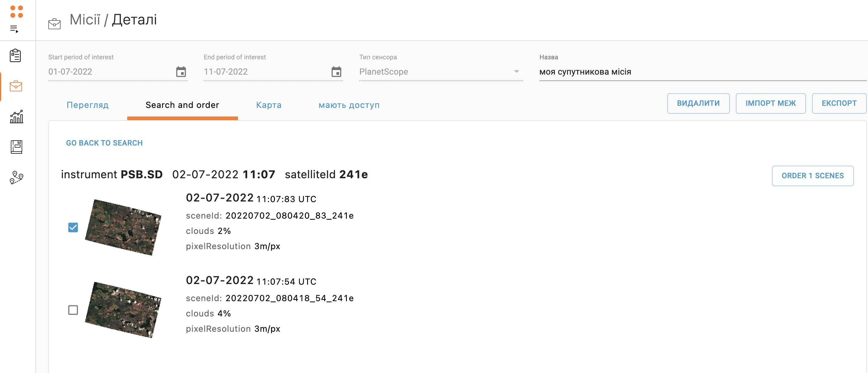Open the analytics chart sidebar icon
This screenshot has height=373, width=868.
16,116
